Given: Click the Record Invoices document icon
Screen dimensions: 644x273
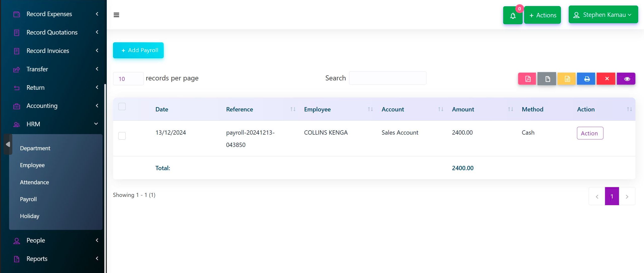Looking at the screenshot, I should tap(17, 51).
